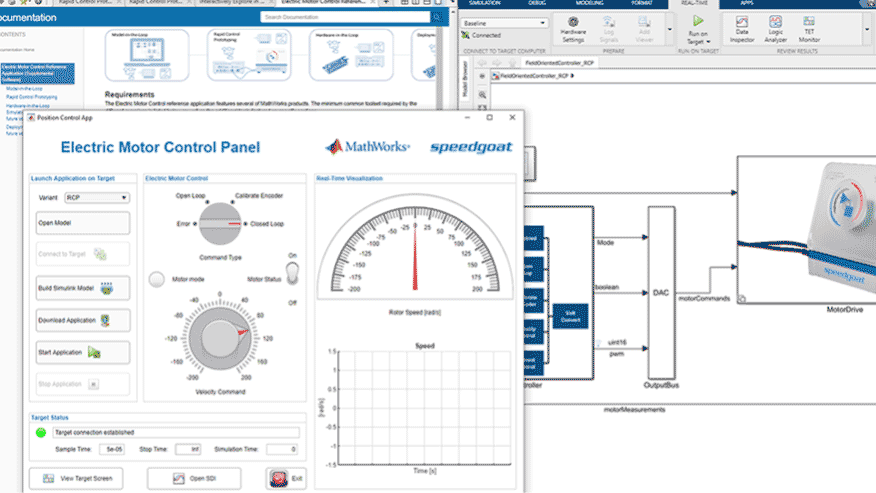Switch to the Apps ribbon tab

click(x=746, y=3)
